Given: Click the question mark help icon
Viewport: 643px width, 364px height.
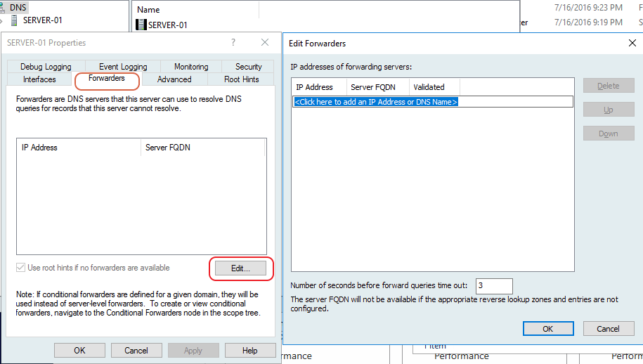Looking at the screenshot, I should [233, 42].
